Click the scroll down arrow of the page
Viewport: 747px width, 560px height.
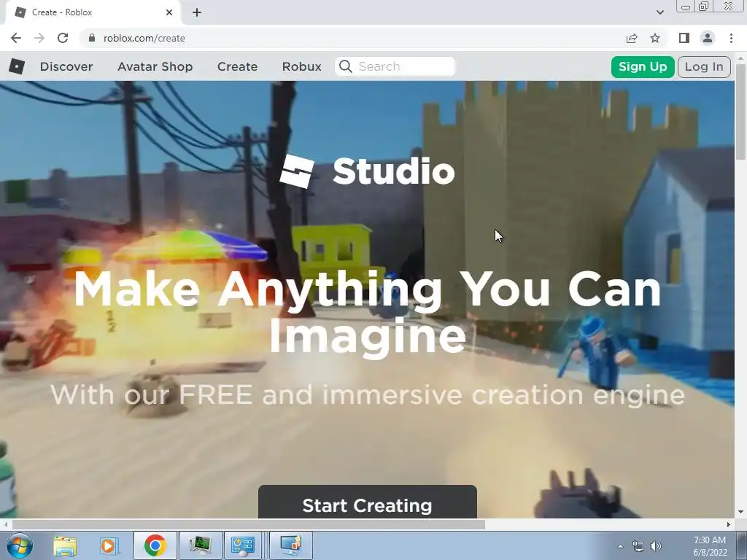coord(741,513)
